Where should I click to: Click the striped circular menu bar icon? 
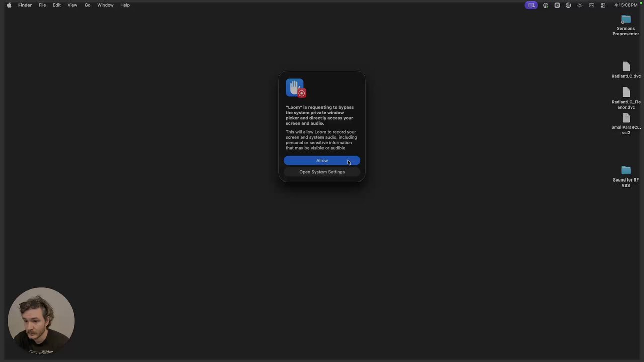pos(569,5)
